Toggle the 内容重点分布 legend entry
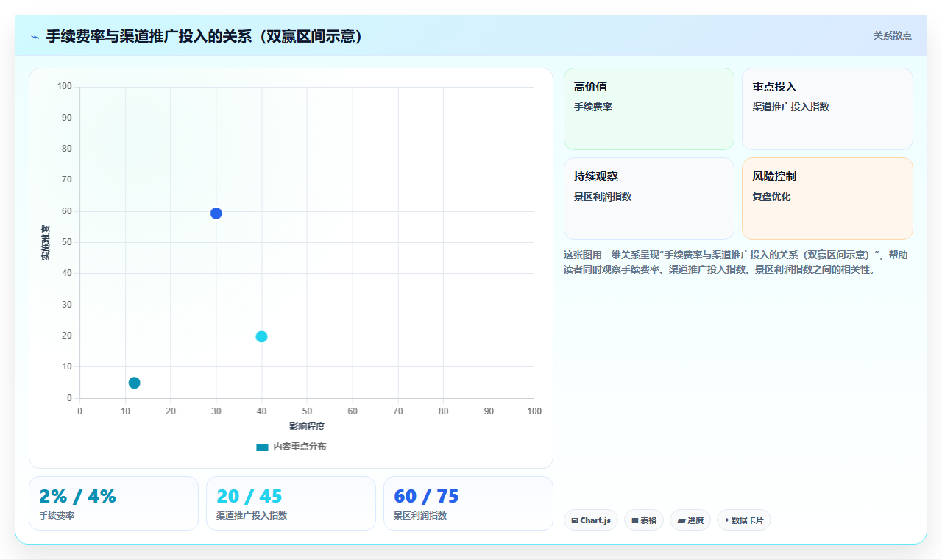The width and height of the screenshot is (942, 560). coord(291,447)
